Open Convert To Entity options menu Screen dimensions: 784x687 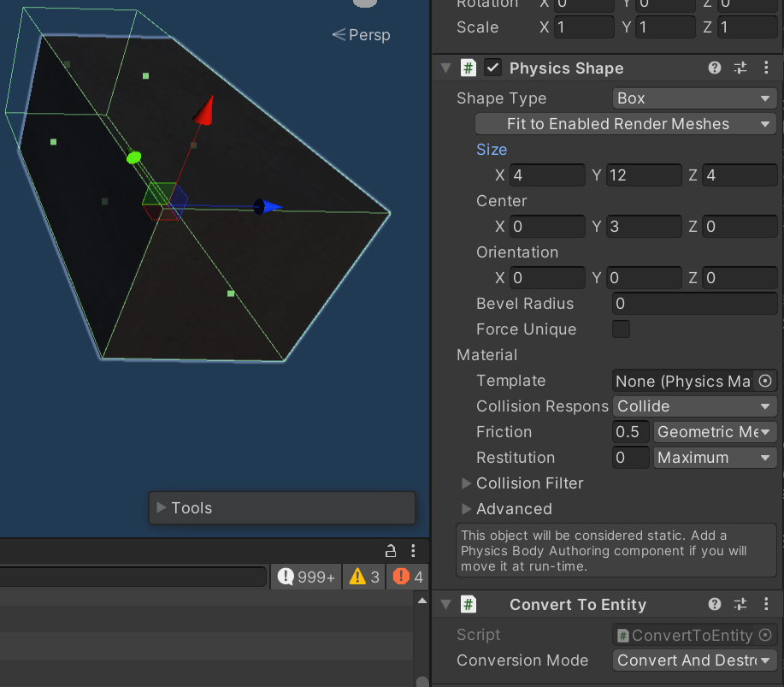coord(766,604)
